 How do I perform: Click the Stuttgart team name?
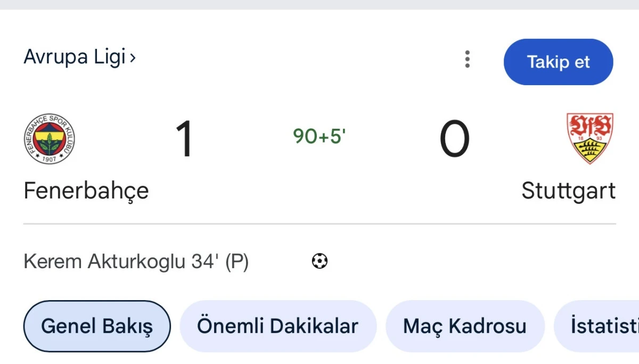click(568, 191)
